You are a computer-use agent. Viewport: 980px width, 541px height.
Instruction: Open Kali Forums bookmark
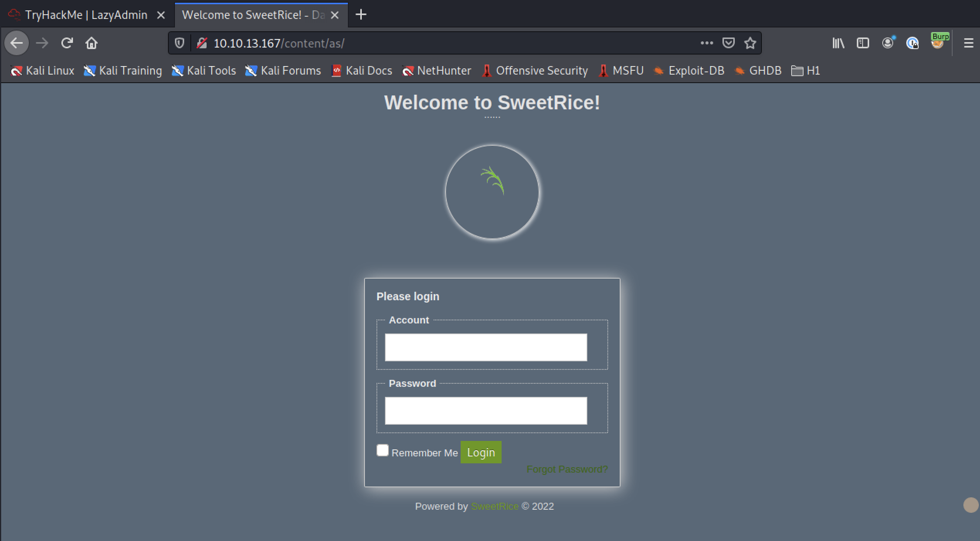(x=283, y=71)
